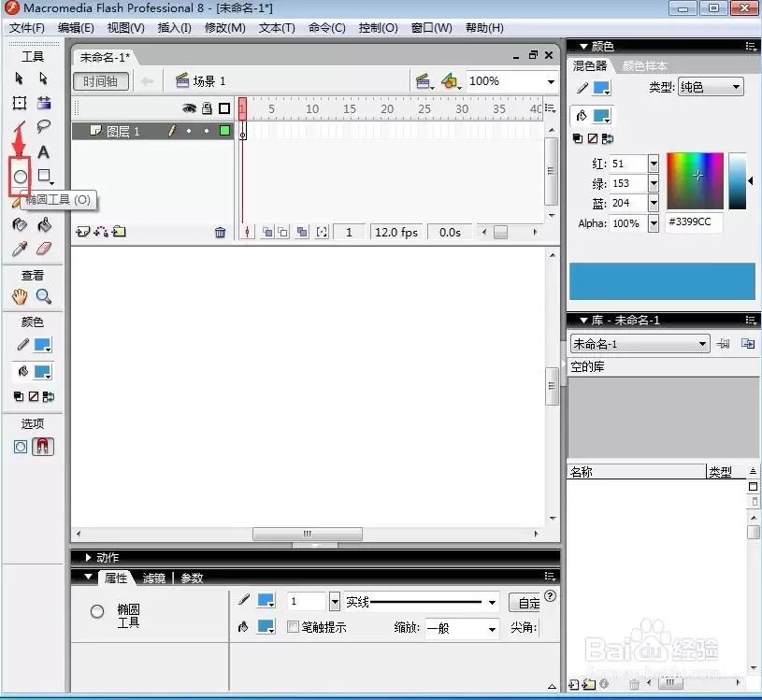The height and width of the screenshot is (700, 762).
Task: Toggle visibility eye icon for all layers
Action: (x=189, y=108)
